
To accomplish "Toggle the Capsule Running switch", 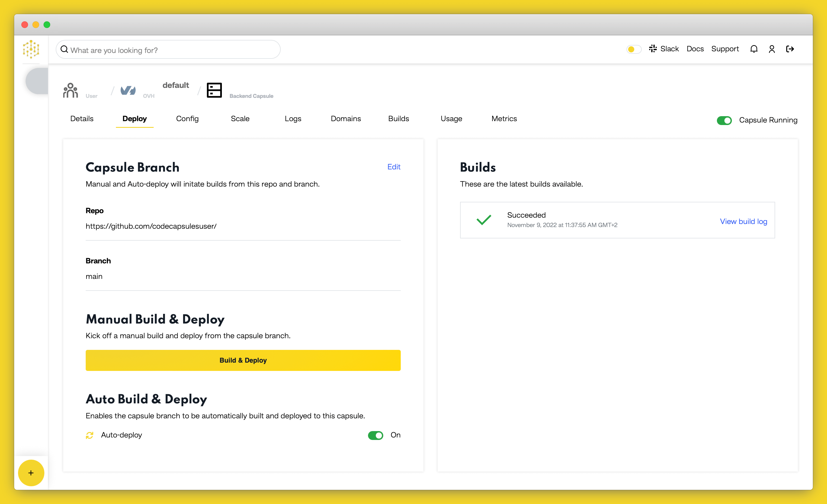I will tap(724, 121).
